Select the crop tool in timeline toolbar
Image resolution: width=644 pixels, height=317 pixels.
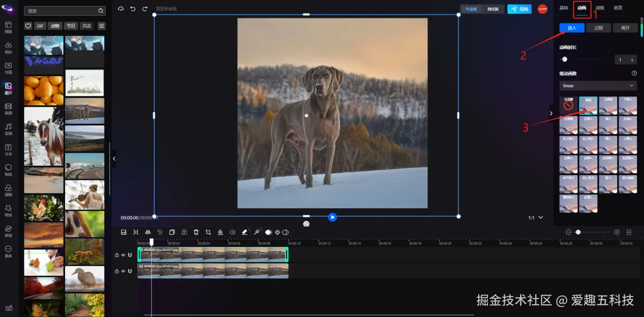pyautogui.click(x=208, y=232)
